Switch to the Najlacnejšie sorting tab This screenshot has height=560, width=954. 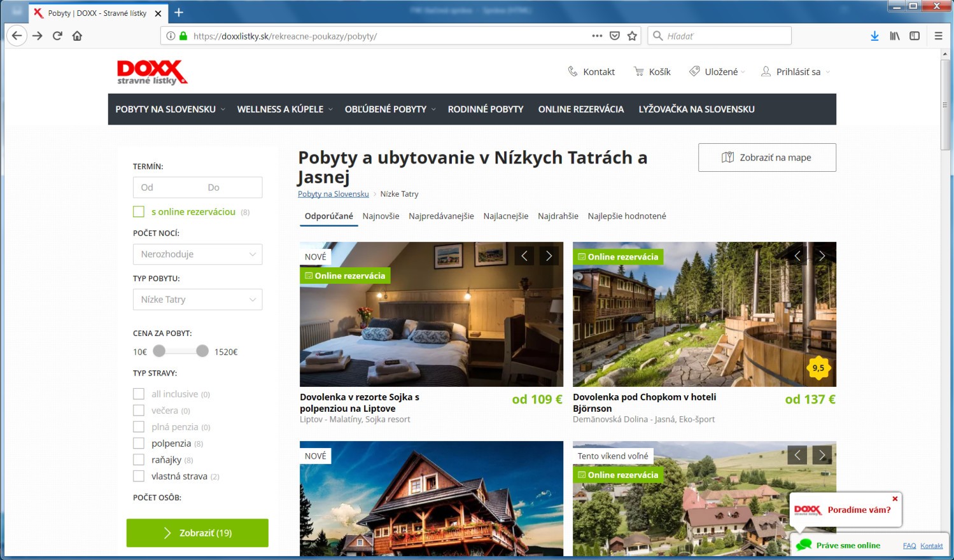coord(506,216)
